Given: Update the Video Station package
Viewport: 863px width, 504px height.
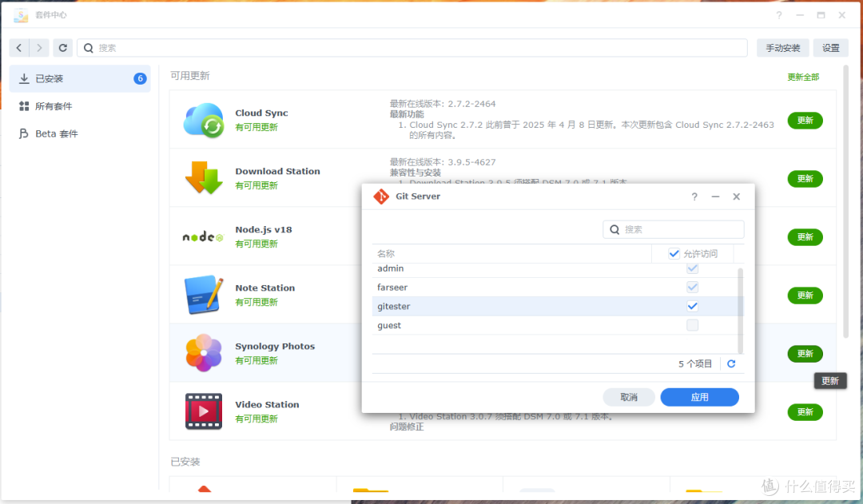Looking at the screenshot, I should pos(805,412).
